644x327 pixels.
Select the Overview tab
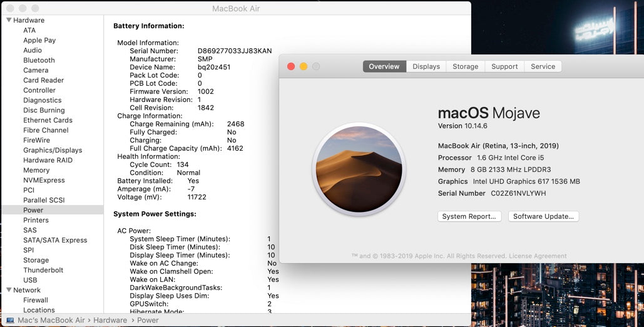(384, 66)
